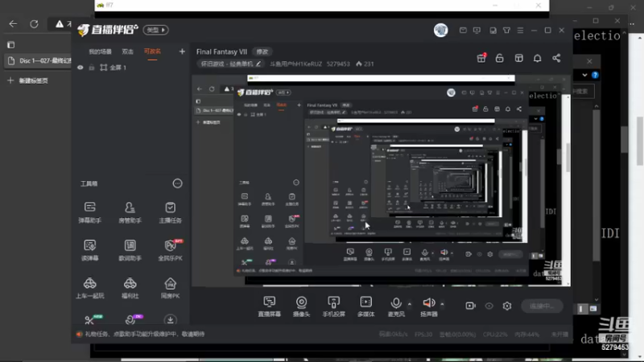The width and height of the screenshot is (644, 362).
Task: Open the gift box icon with red badge
Action: pyautogui.click(x=481, y=58)
